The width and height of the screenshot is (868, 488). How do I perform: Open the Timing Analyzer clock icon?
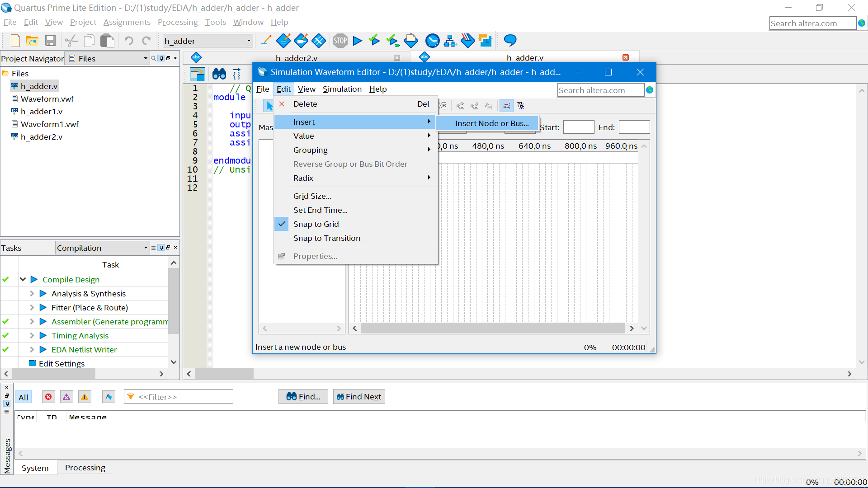coord(432,41)
